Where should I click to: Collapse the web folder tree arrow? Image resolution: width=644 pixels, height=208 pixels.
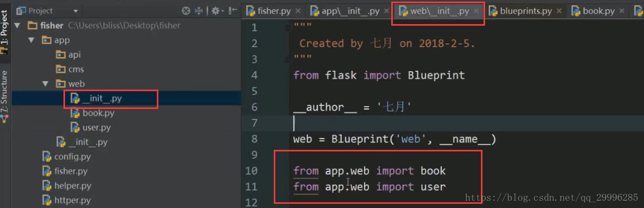coord(46,84)
